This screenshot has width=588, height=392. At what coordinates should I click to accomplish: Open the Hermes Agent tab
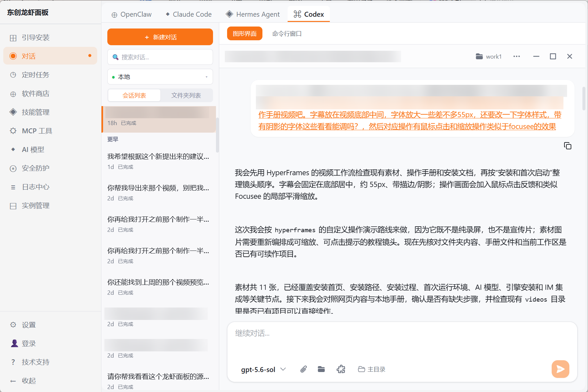pyautogui.click(x=253, y=14)
